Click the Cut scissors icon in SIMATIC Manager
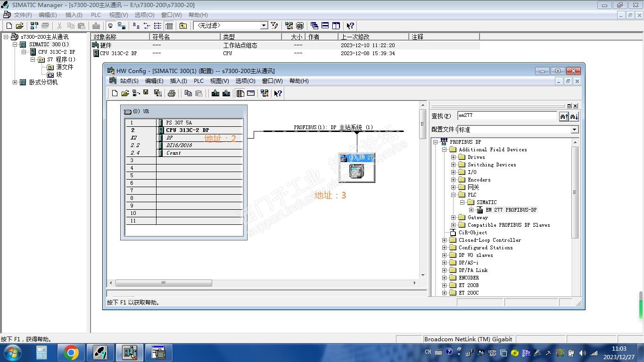This screenshot has width=644, height=362. click(x=59, y=26)
